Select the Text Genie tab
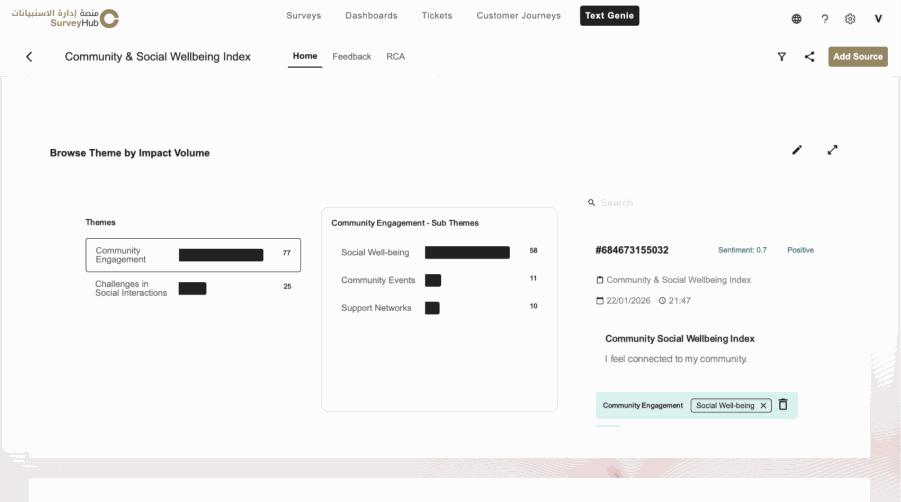This screenshot has width=901, height=502. pyautogui.click(x=609, y=16)
